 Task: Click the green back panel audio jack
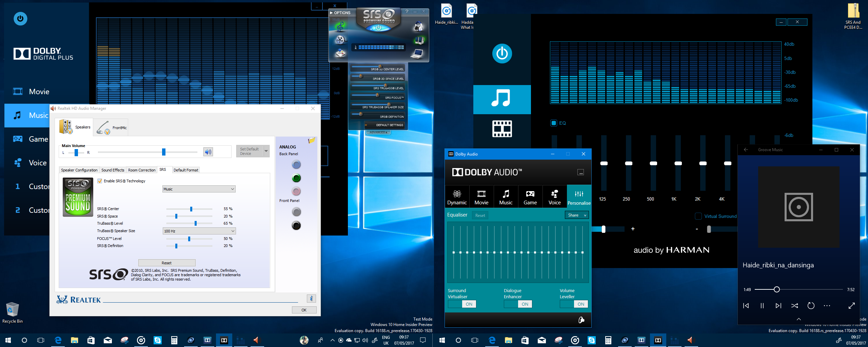point(296,178)
